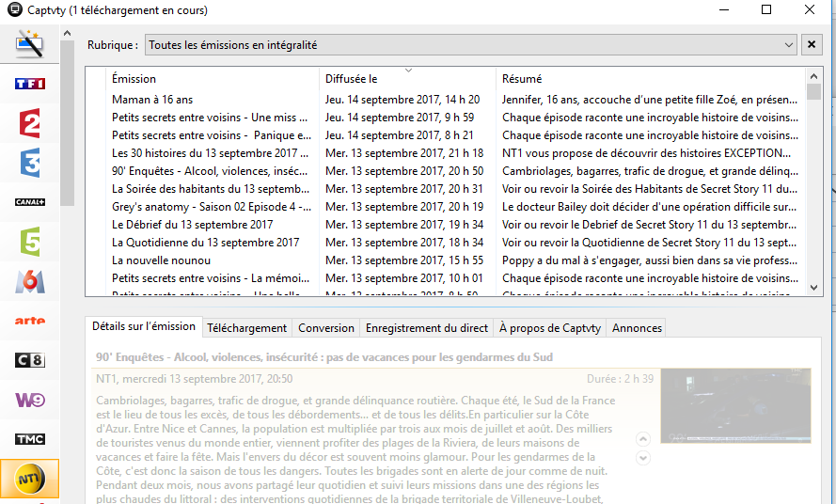The height and width of the screenshot is (504, 836).
Task: Click the wizard wand icon at top
Action: point(30,43)
